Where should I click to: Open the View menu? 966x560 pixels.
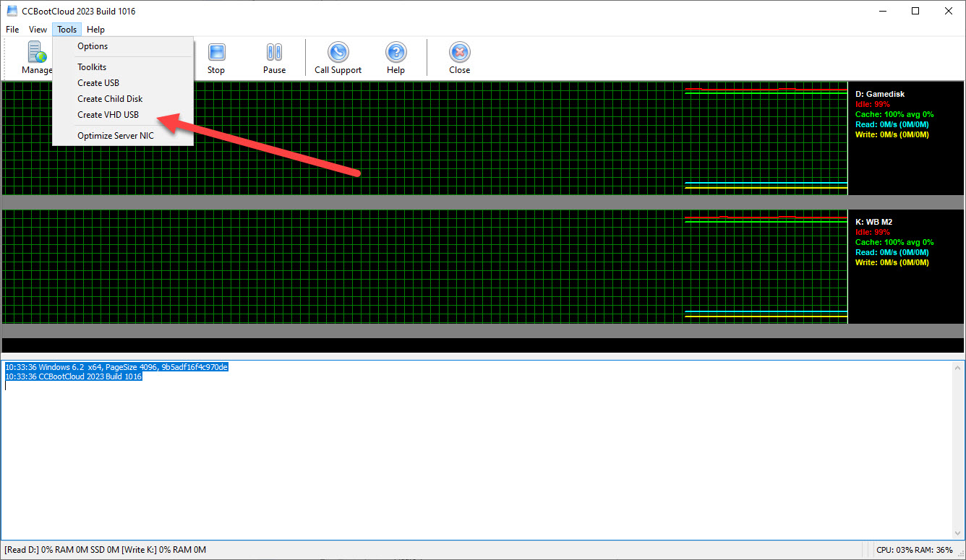38,30
